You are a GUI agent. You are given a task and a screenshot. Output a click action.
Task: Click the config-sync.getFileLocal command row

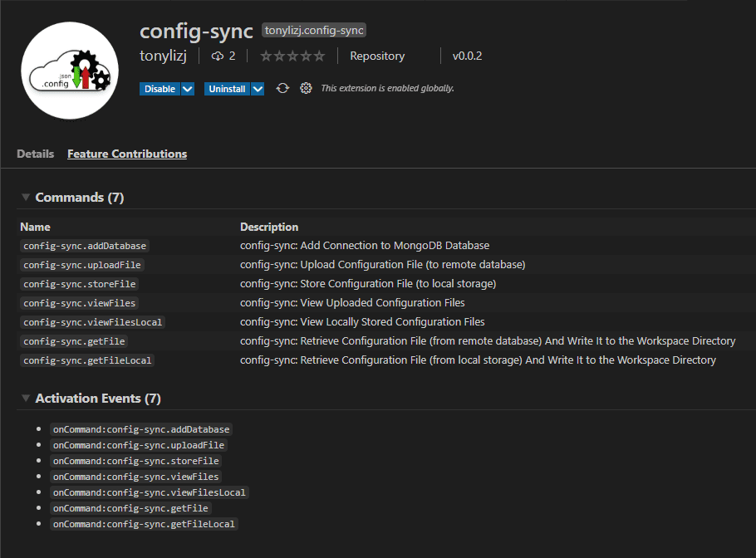point(379,360)
